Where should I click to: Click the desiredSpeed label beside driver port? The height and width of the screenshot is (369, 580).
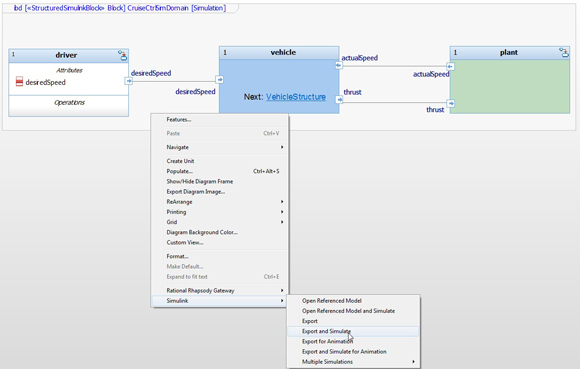coord(151,73)
